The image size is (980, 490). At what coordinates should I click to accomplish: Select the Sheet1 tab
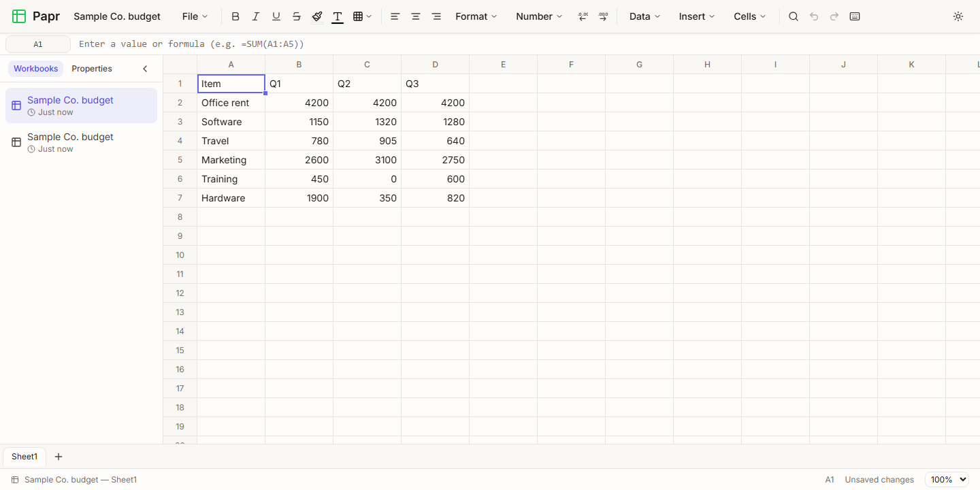click(x=24, y=457)
